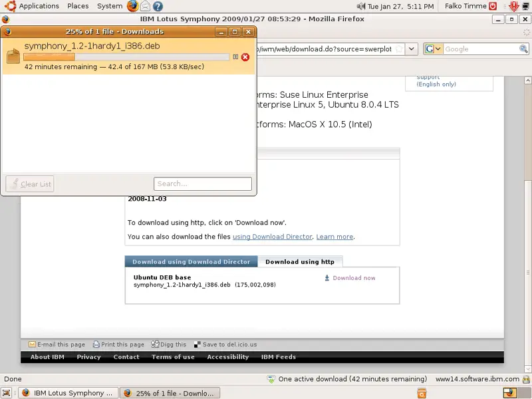
Task: Open the Contact footer link
Action: (126, 357)
